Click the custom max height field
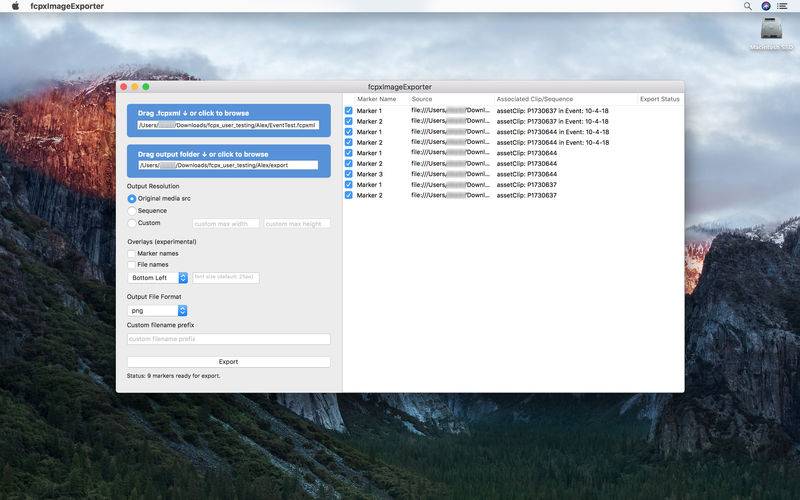The image size is (800, 500). 297,223
